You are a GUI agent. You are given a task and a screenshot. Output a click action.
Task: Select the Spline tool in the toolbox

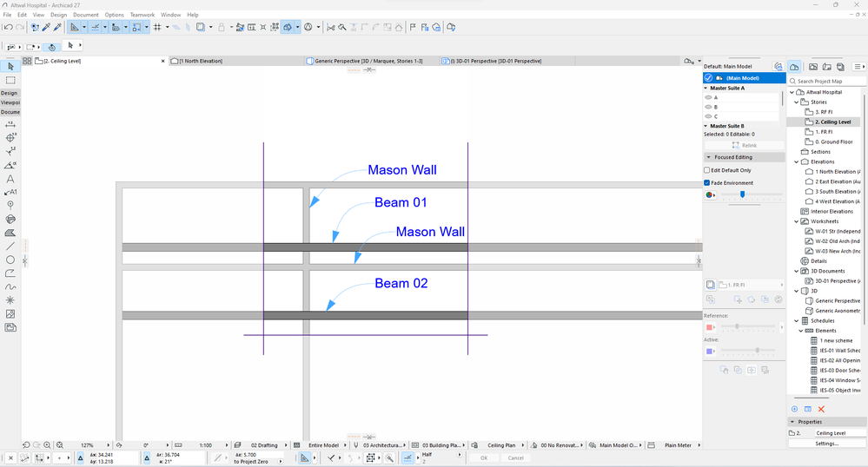(x=10, y=286)
